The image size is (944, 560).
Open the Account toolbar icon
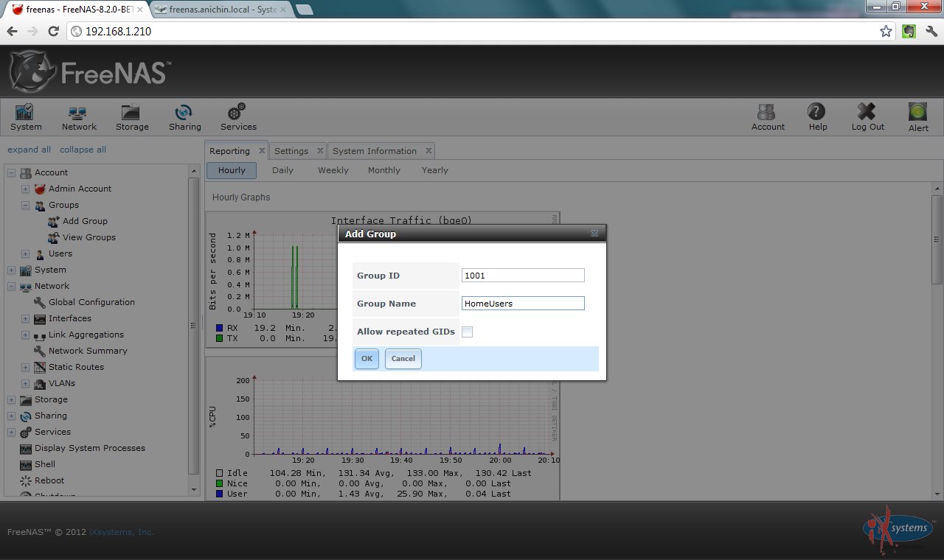pyautogui.click(x=768, y=117)
